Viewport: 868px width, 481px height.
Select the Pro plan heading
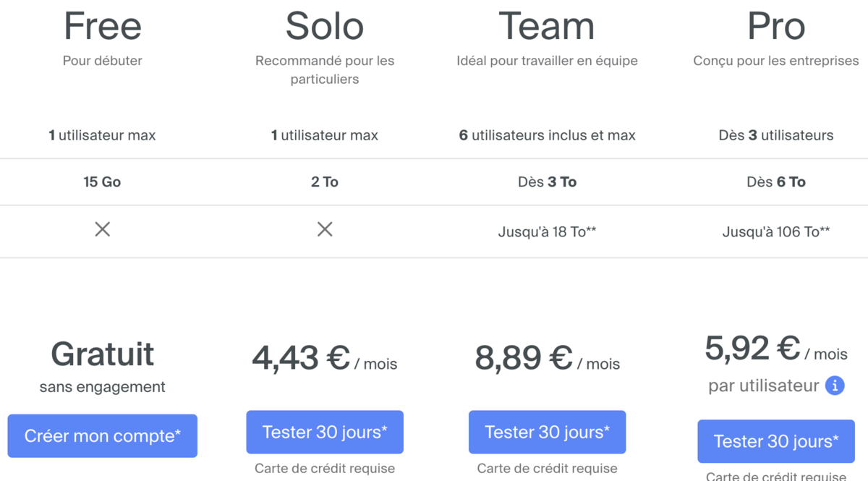tap(776, 26)
